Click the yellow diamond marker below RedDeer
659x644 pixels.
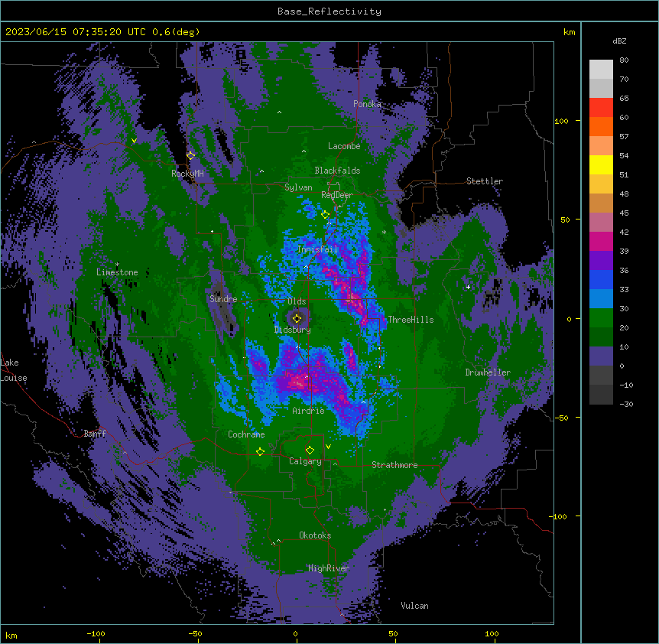[x=325, y=215]
